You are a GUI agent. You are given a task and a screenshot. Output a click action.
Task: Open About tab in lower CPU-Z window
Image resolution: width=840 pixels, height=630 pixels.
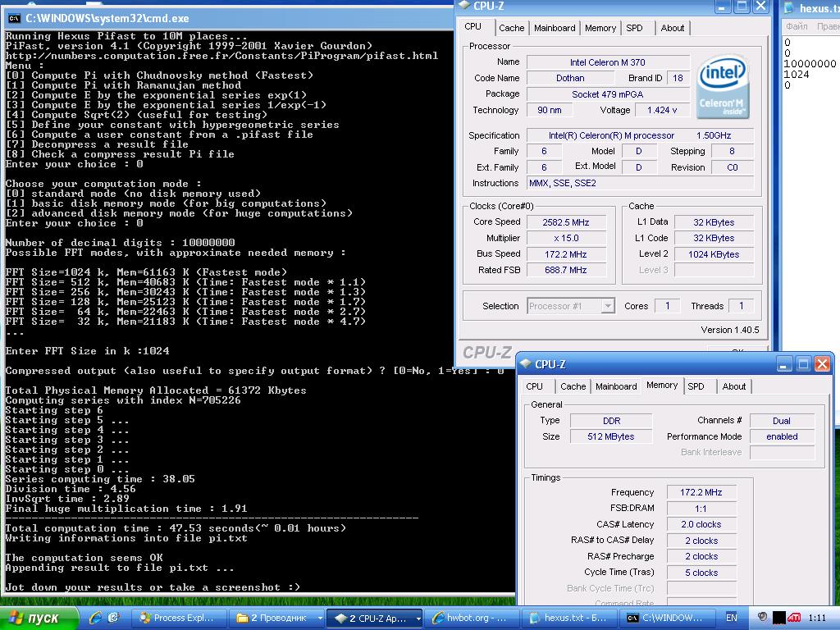coord(734,386)
